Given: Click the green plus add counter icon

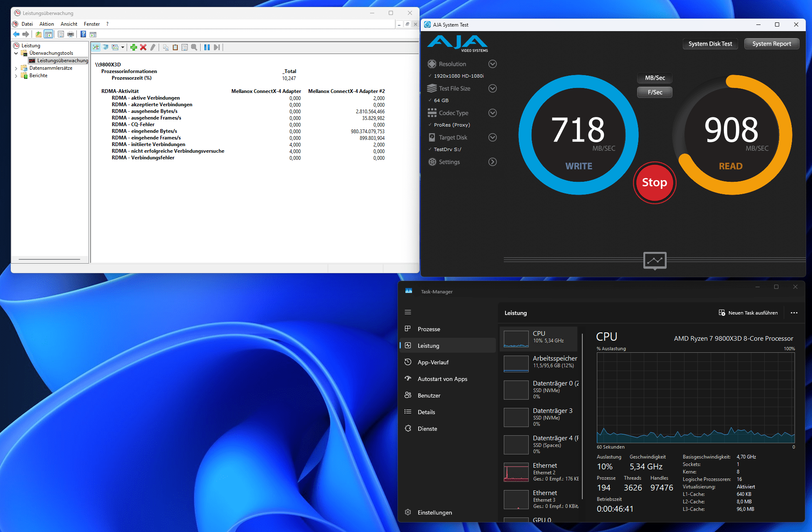Looking at the screenshot, I should 133,47.
